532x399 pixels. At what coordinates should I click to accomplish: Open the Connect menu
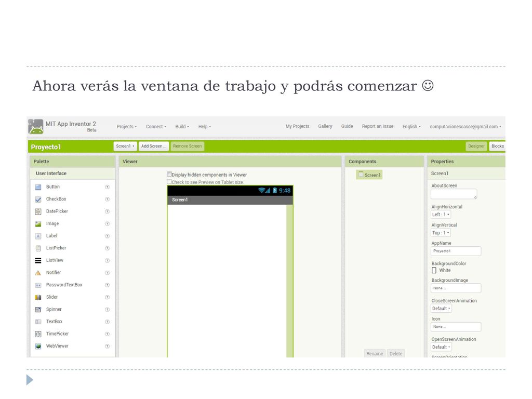pos(156,127)
